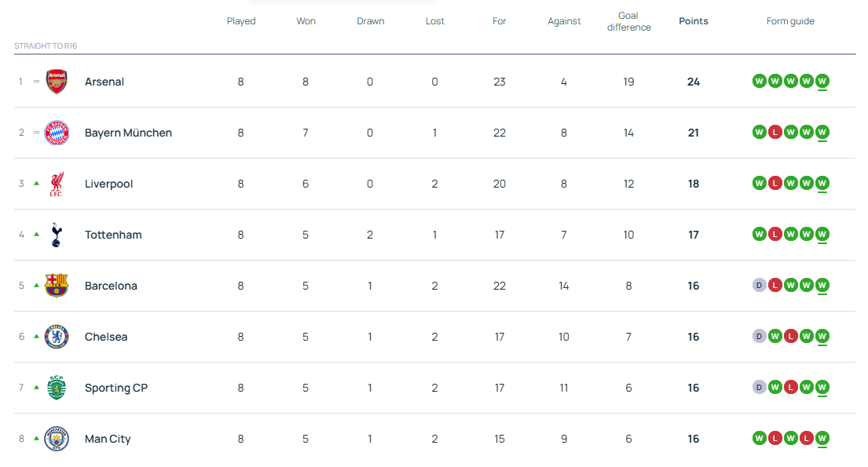Viewport: 868px width, 467px height.
Task: Sort table by Points column
Action: pyautogui.click(x=693, y=21)
